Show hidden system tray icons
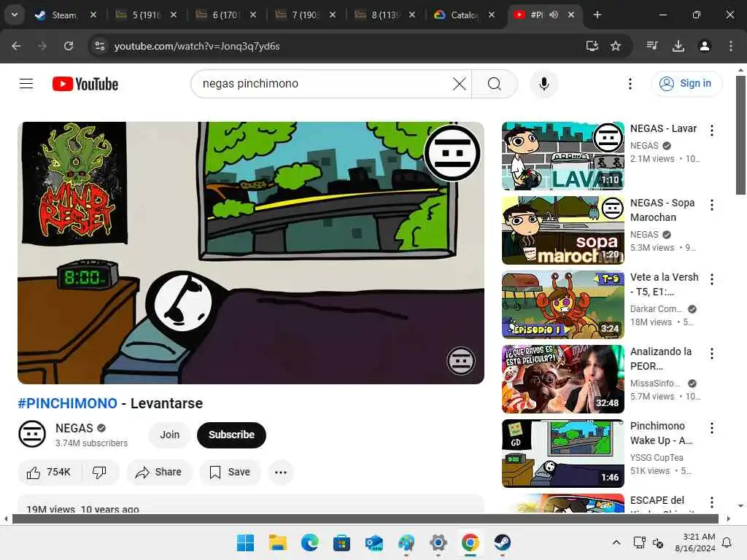 616,542
